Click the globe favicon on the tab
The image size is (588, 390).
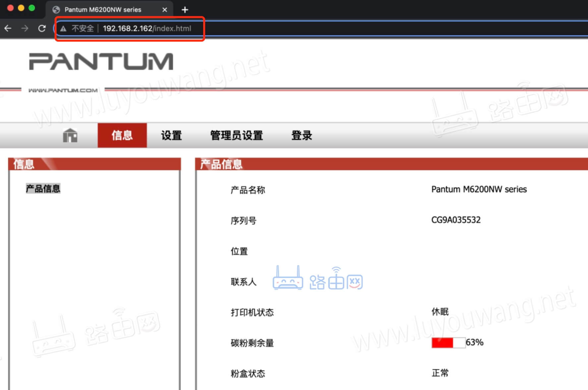pyautogui.click(x=56, y=10)
